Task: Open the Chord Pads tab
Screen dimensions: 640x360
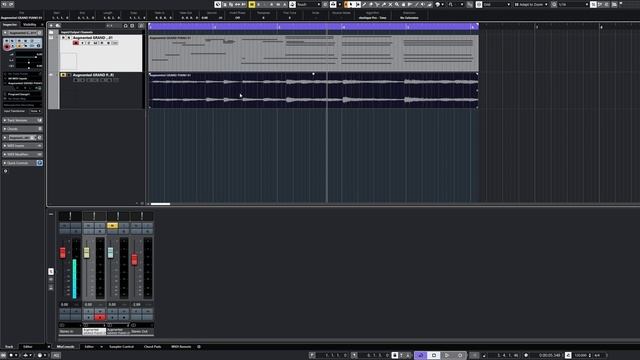Action: point(153,347)
